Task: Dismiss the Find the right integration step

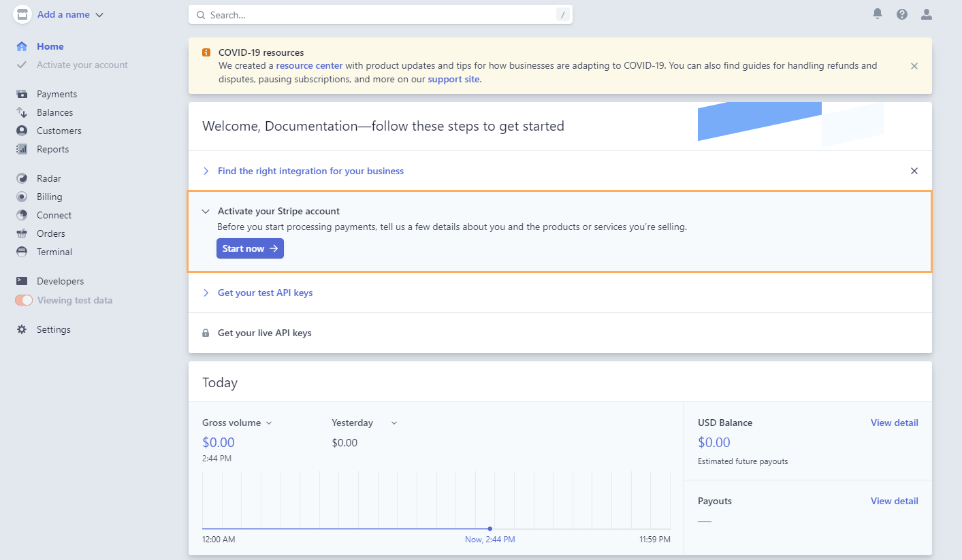Action: 914,171
